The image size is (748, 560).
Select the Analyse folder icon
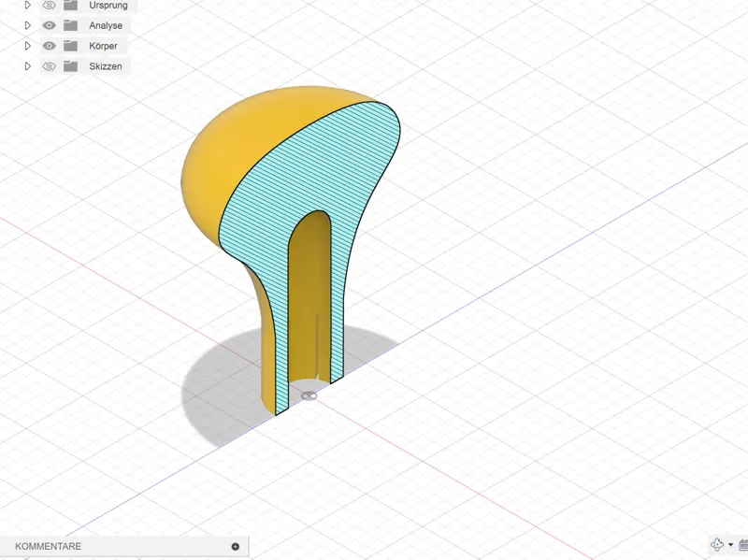[71, 25]
